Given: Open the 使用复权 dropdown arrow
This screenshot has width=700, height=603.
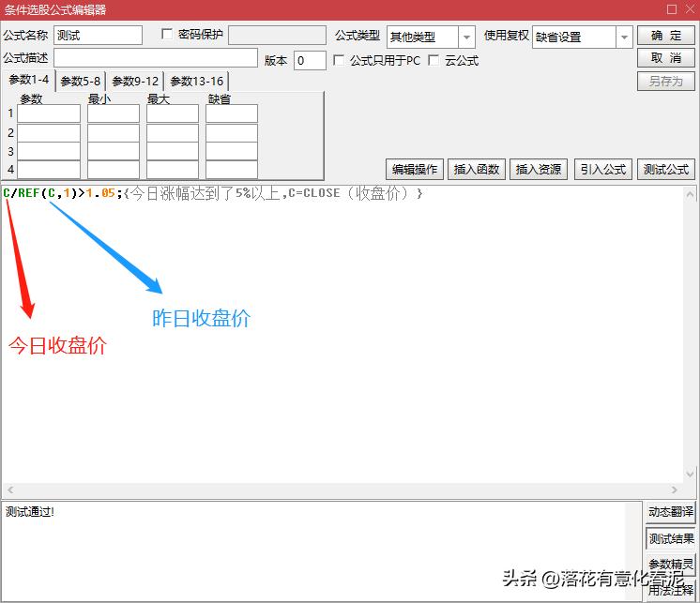Looking at the screenshot, I should tap(624, 37).
